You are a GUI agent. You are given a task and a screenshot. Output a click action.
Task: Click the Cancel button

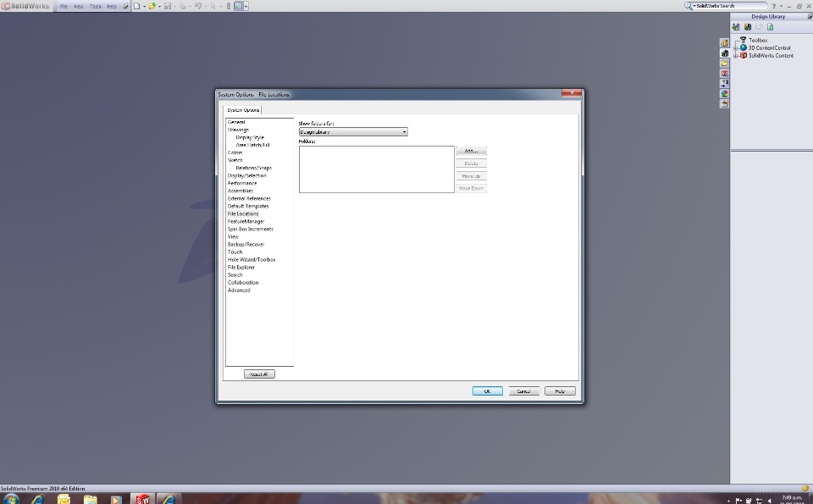[523, 391]
